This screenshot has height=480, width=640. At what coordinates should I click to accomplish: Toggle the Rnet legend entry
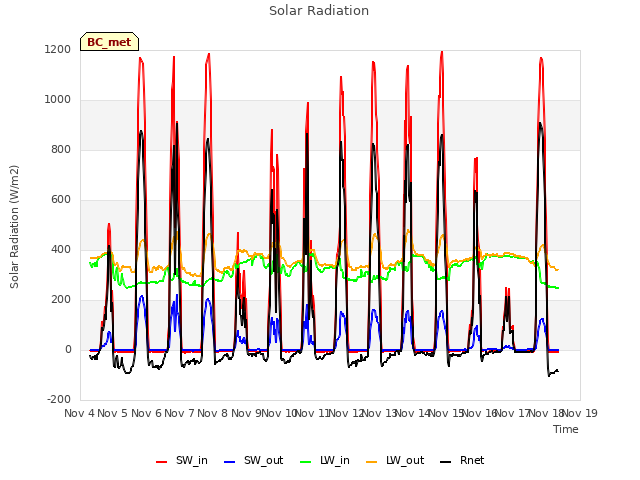(x=462, y=461)
